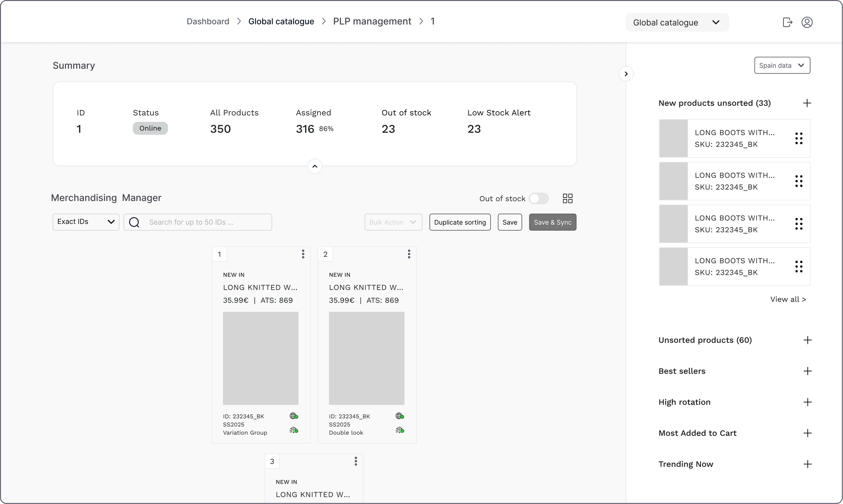Open the user profile icon
The width and height of the screenshot is (843, 504).
pyautogui.click(x=807, y=22)
